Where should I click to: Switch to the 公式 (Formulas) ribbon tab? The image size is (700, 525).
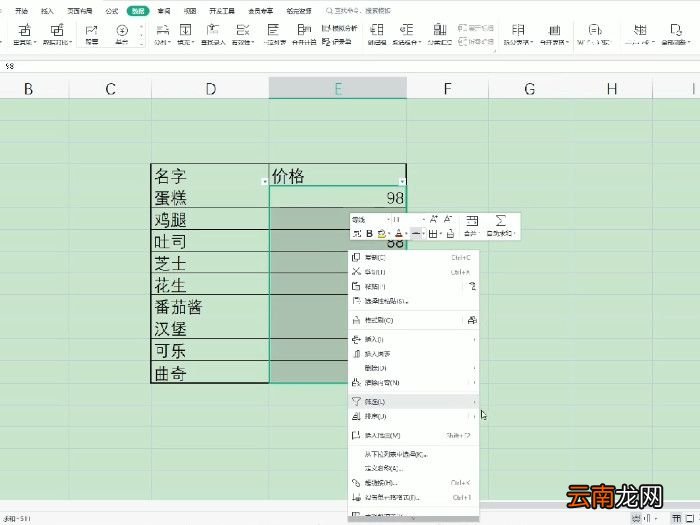112,11
